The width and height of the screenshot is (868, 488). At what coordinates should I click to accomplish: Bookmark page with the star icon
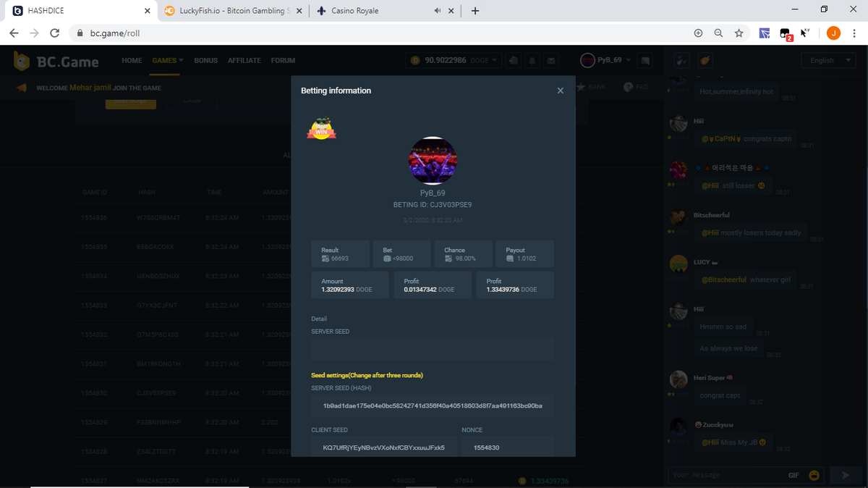(739, 33)
